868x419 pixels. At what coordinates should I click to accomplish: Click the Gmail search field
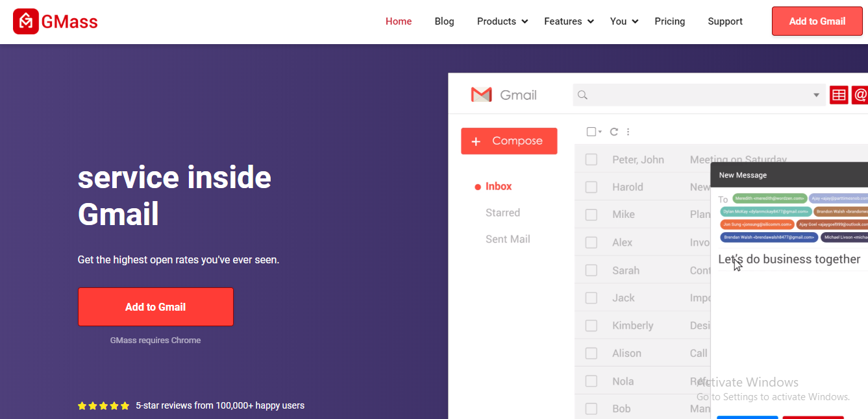coord(699,95)
